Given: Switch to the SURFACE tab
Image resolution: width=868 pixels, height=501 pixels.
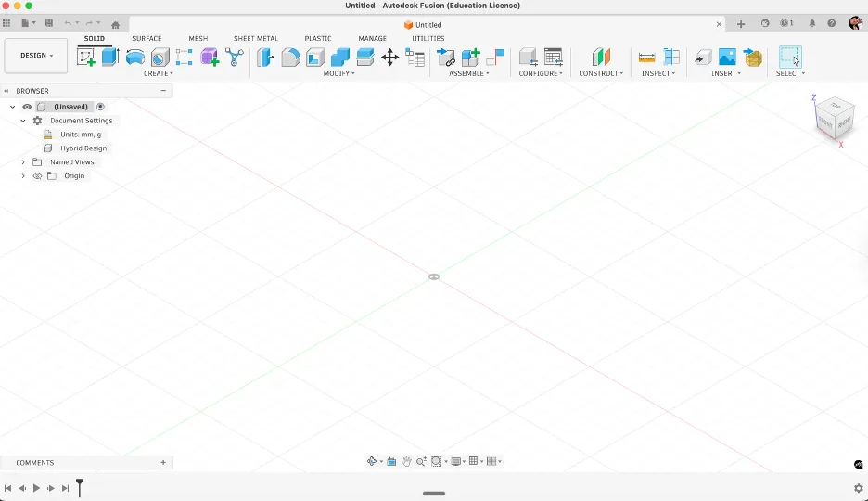Looking at the screenshot, I should [147, 38].
